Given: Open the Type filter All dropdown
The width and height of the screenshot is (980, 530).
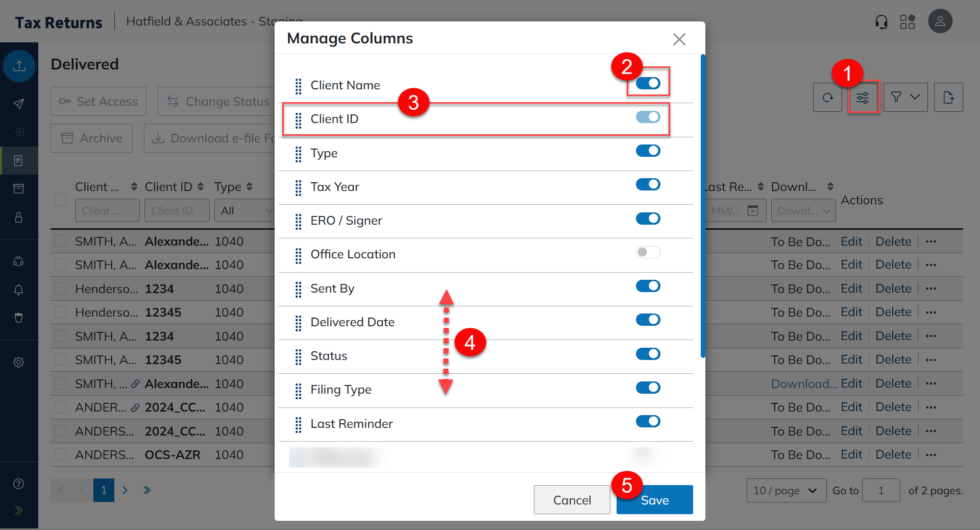Looking at the screenshot, I should coord(245,211).
